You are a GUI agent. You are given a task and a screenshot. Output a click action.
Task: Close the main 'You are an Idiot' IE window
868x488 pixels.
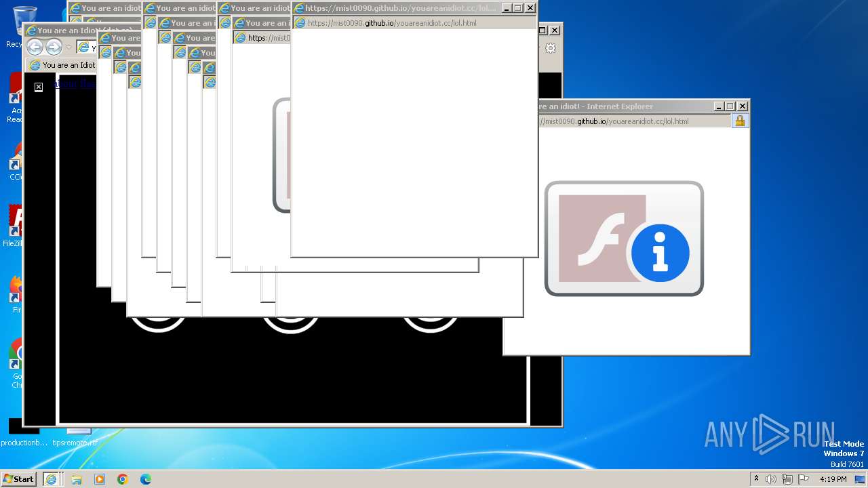point(555,30)
